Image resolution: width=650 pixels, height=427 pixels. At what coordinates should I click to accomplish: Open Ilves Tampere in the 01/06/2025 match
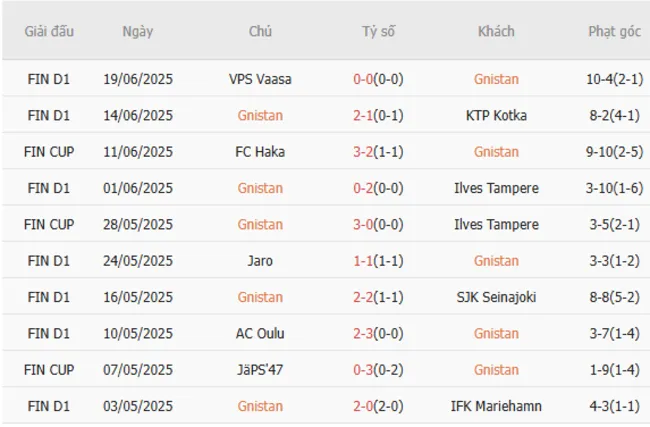pyautogui.click(x=496, y=188)
